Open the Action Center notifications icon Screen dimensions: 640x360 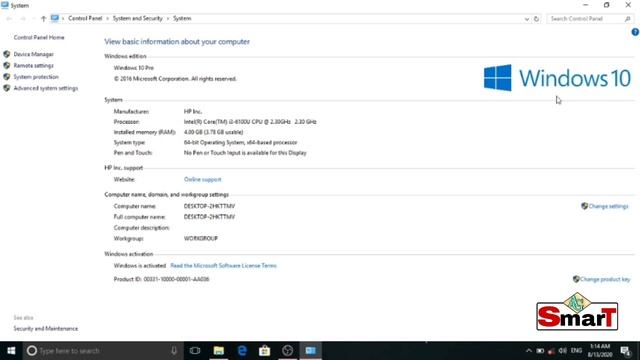point(626,351)
